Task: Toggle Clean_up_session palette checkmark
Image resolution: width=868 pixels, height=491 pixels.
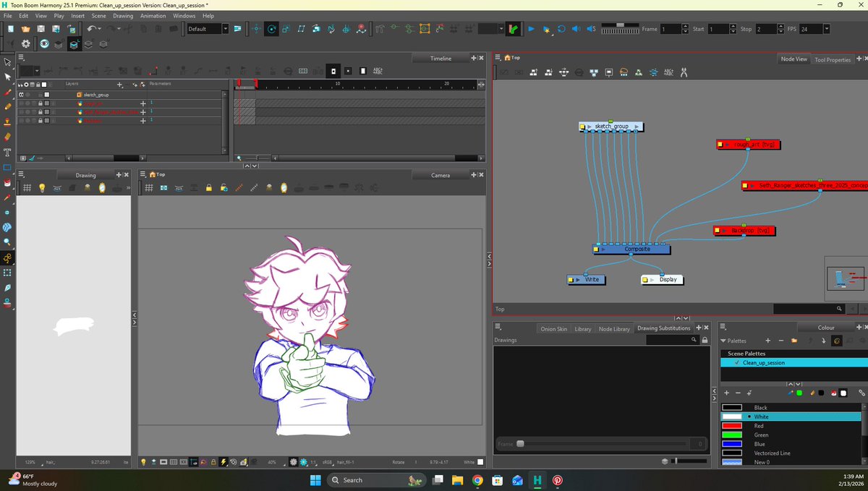Action: click(736, 363)
